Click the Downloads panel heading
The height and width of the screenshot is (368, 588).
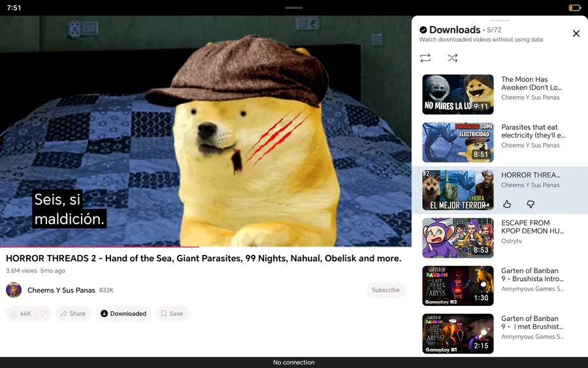(455, 29)
